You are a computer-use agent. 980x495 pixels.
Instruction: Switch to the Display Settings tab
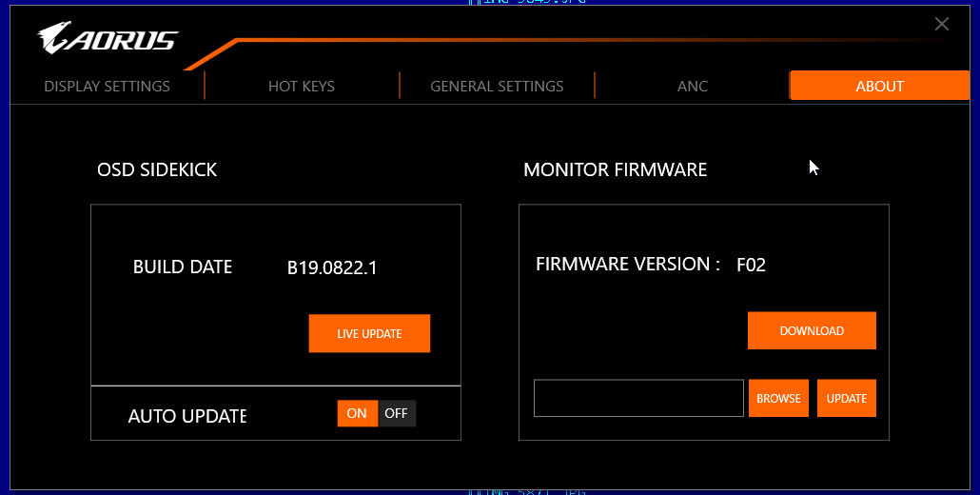coord(107,87)
